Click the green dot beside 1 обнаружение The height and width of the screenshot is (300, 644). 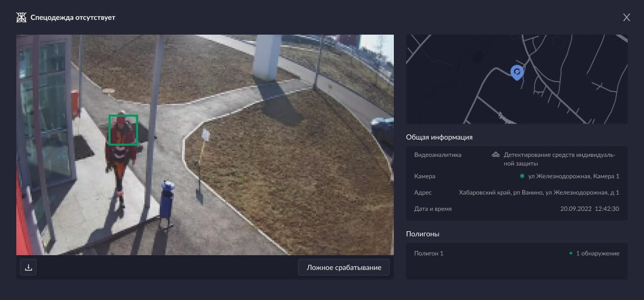571,253
